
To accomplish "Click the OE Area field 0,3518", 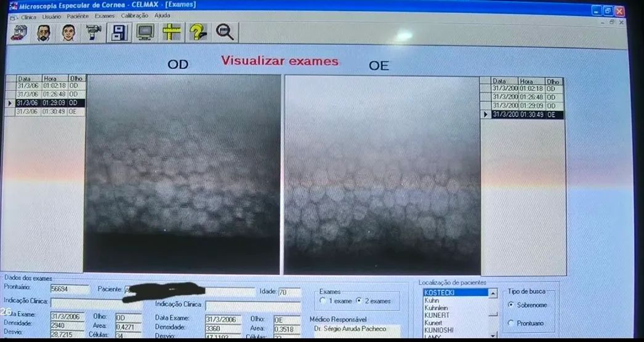I will (x=287, y=329).
